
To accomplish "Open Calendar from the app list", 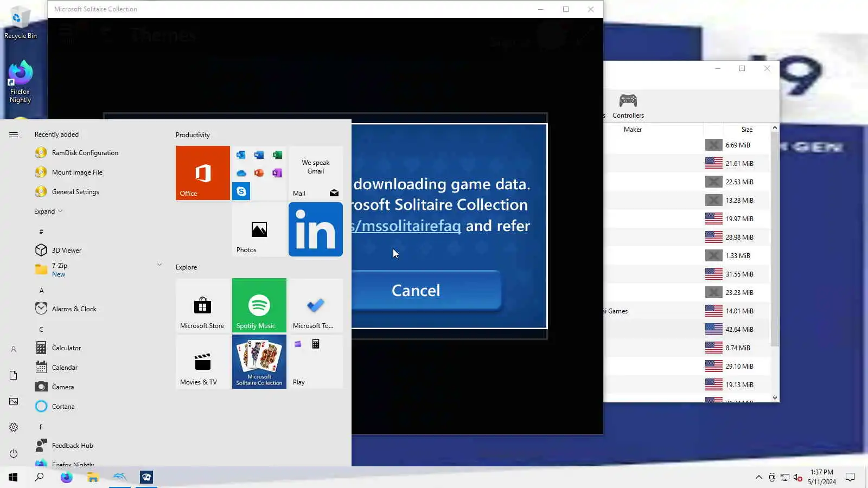I will pyautogui.click(x=98, y=367).
